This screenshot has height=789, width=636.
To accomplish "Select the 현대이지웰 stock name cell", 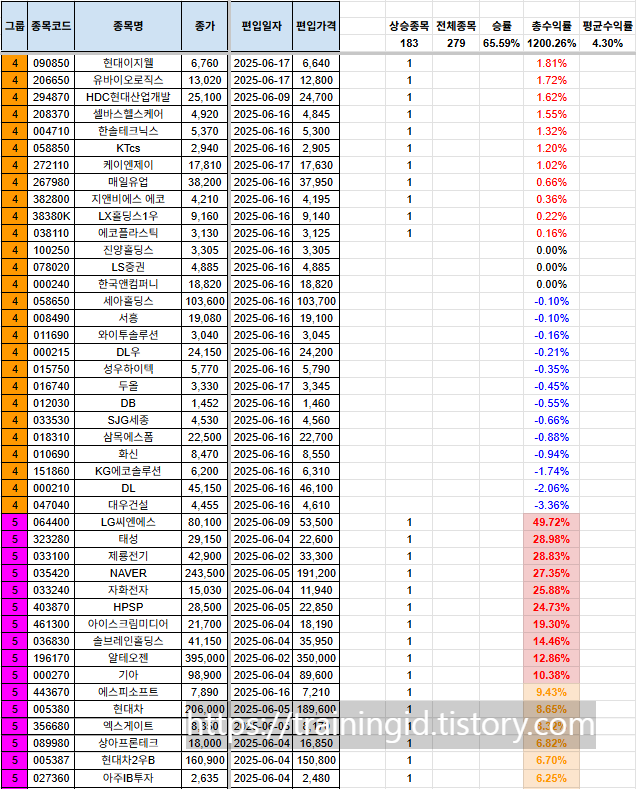I will pyautogui.click(x=128, y=63).
